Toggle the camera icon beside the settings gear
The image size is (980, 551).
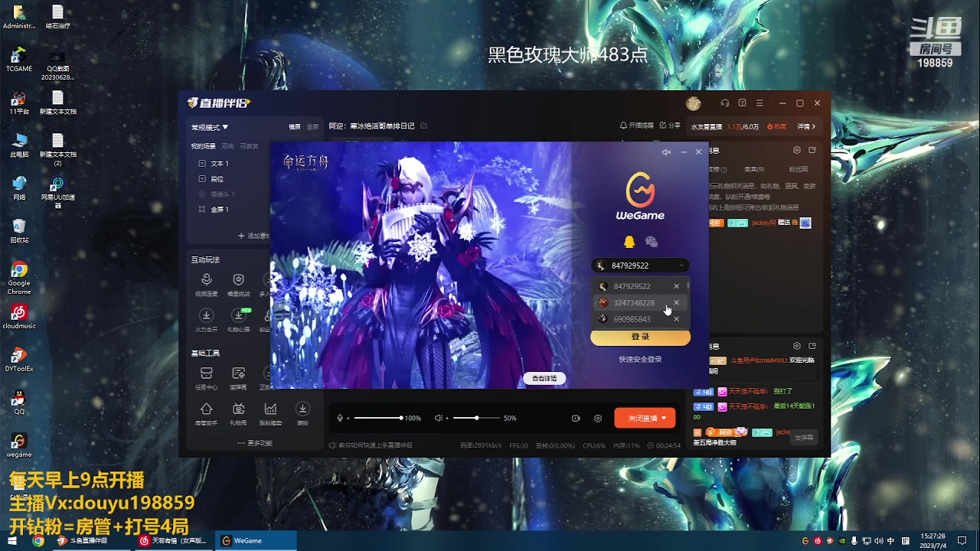click(x=576, y=418)
